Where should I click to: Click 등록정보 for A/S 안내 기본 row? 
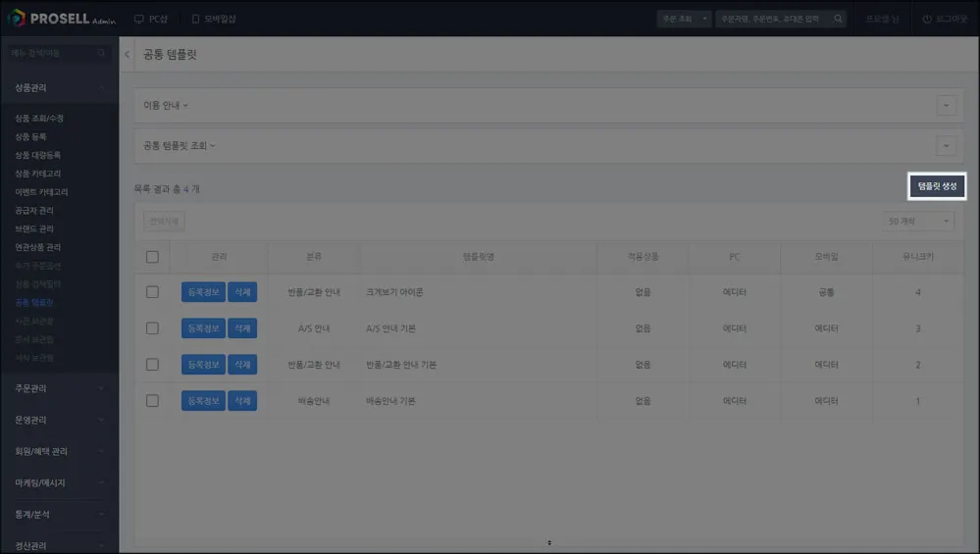203,328
